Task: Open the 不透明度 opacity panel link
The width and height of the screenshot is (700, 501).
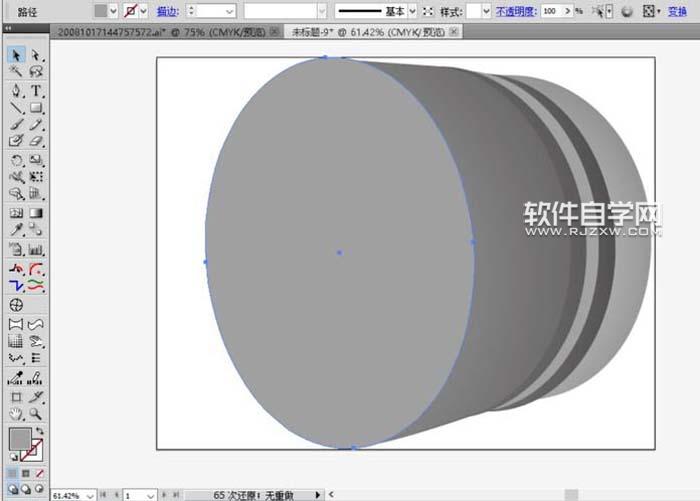Action: click(516, 12)
